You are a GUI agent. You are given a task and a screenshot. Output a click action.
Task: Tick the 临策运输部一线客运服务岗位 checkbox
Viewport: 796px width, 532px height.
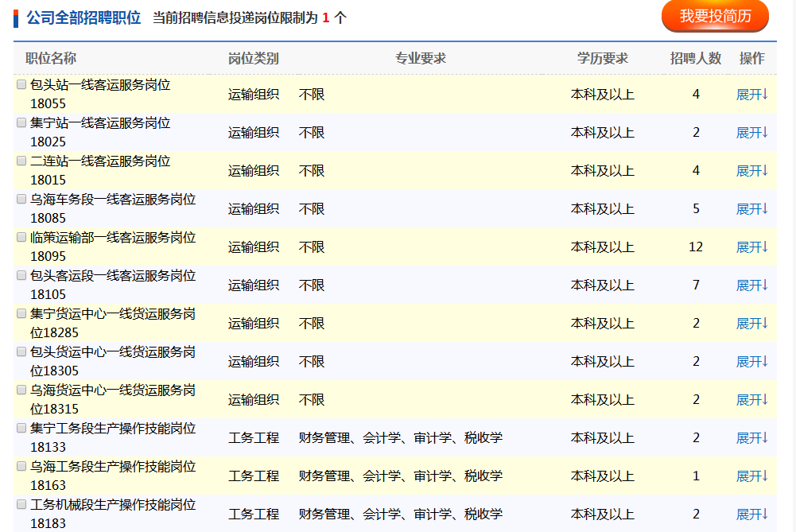click(21, 237)
